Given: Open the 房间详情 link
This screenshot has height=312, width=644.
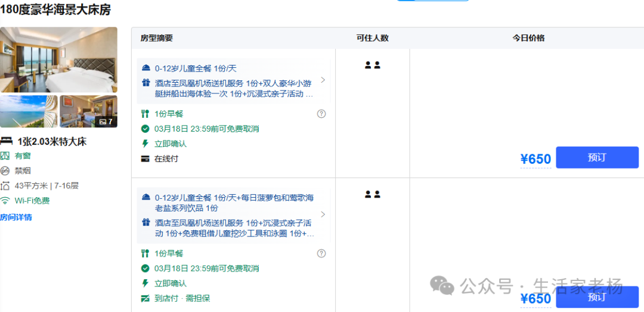Looking at the screenshot, I should [x=16, y=217].
